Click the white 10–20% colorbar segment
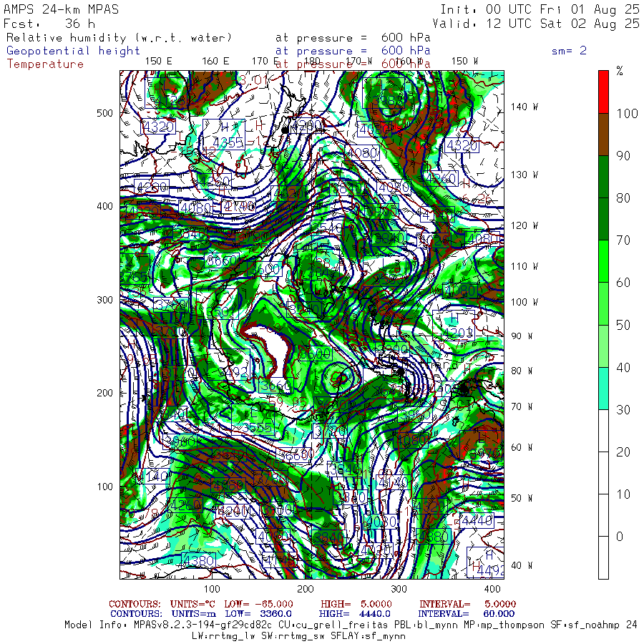This screenshot has width=644, height=644. tap(603, 473)
